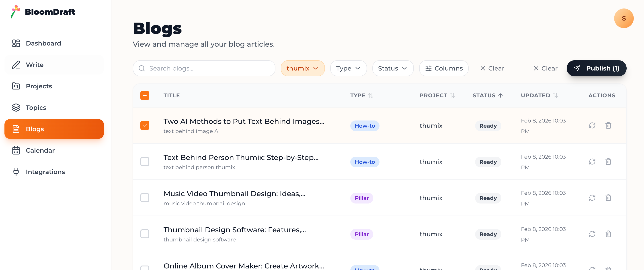Expand the Type filter dropdown
This screenshot has height=270, width=644.
(x=348, y=68)
